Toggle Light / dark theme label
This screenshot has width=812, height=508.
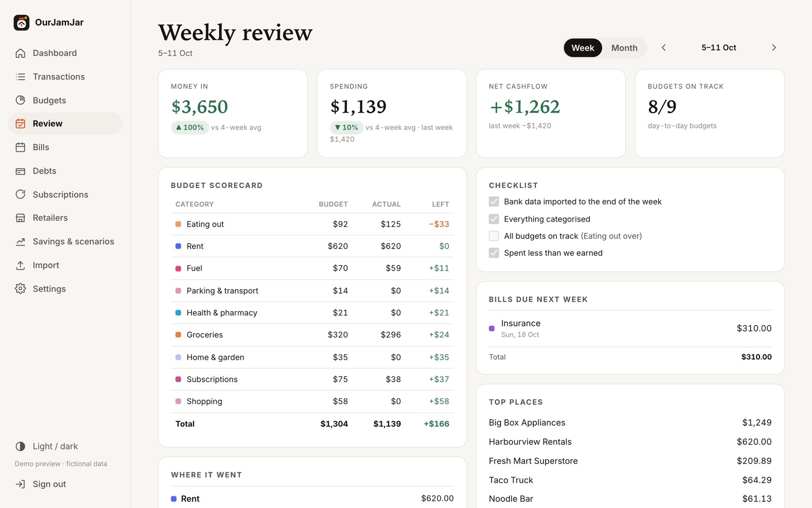click(55, 447)
